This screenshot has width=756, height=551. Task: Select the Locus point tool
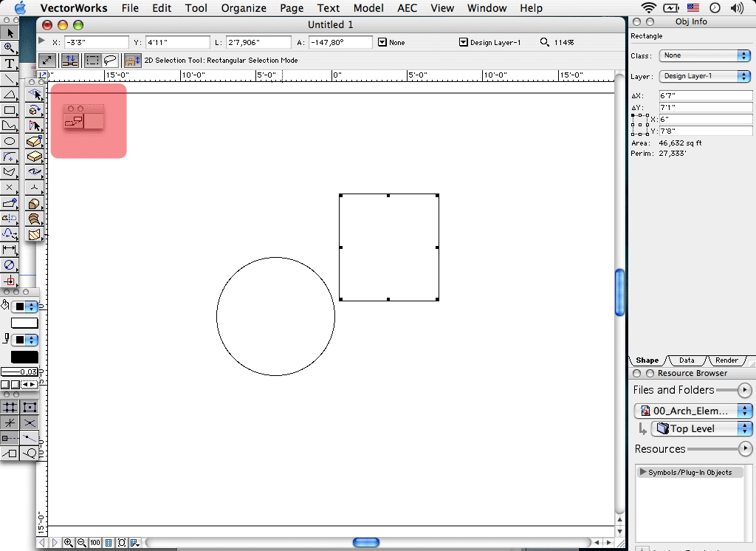pyautogui.click(x=10, y=187)
